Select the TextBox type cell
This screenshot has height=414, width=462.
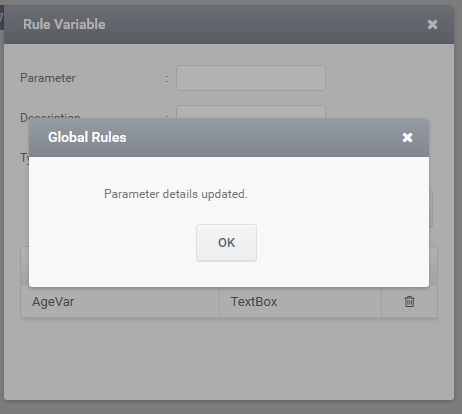(x=300, y=302)
